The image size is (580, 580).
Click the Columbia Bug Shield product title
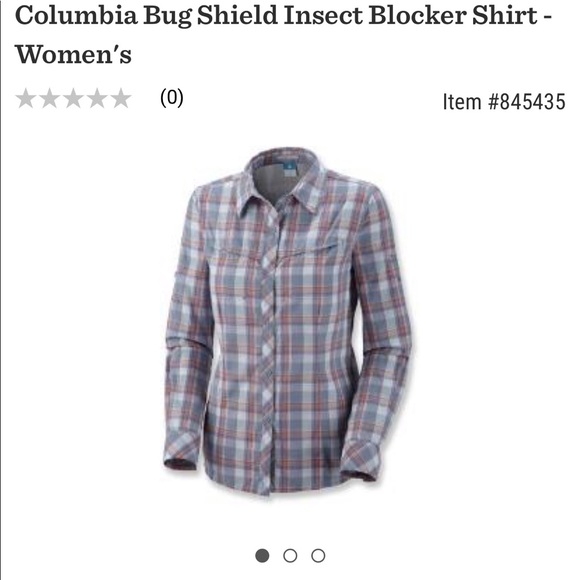pos(283,34)
